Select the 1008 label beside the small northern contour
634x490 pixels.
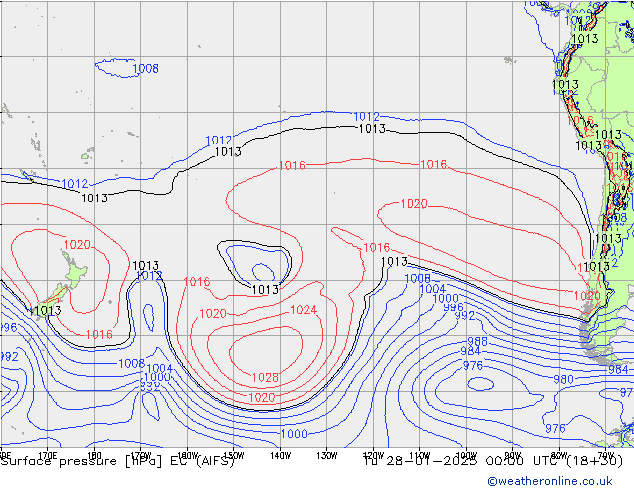pyautogui.click(x=146, y=68)
